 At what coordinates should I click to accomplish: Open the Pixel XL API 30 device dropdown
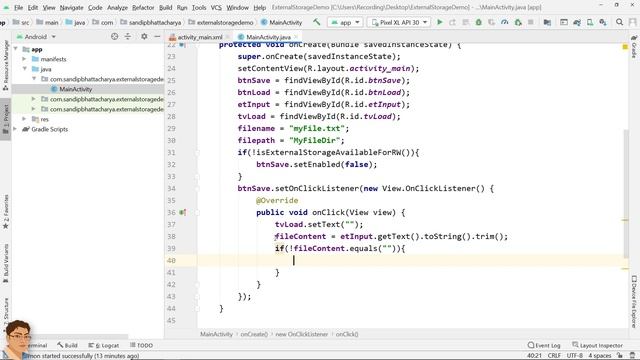click(399, 22)
